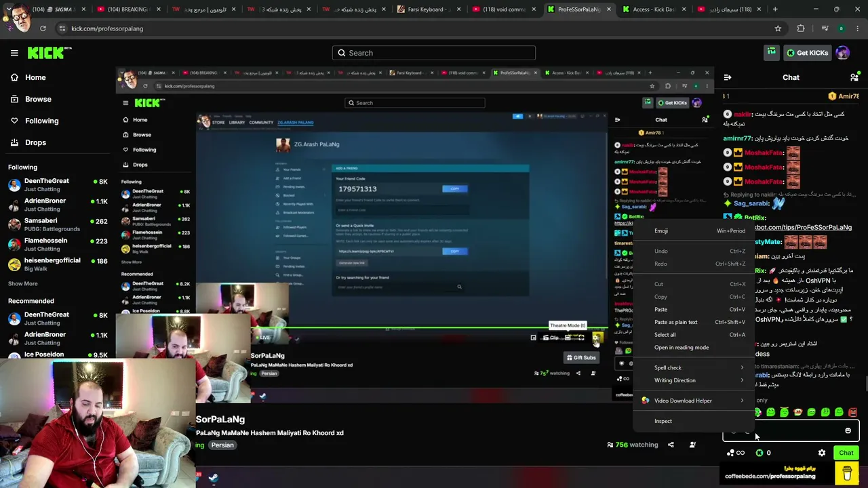Click the browser address bar URL
The width and height of the screenshot is (868, 488).
107,28
